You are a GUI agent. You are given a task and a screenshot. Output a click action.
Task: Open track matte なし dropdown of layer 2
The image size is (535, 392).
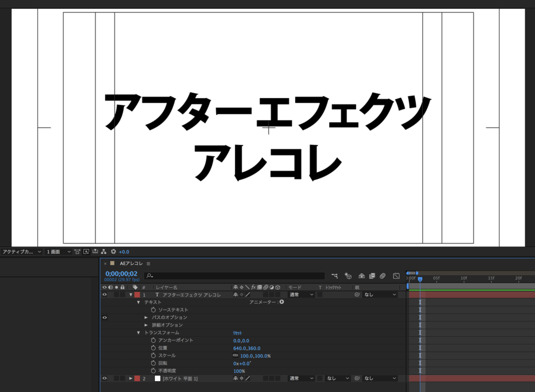(x=338, y=378)
